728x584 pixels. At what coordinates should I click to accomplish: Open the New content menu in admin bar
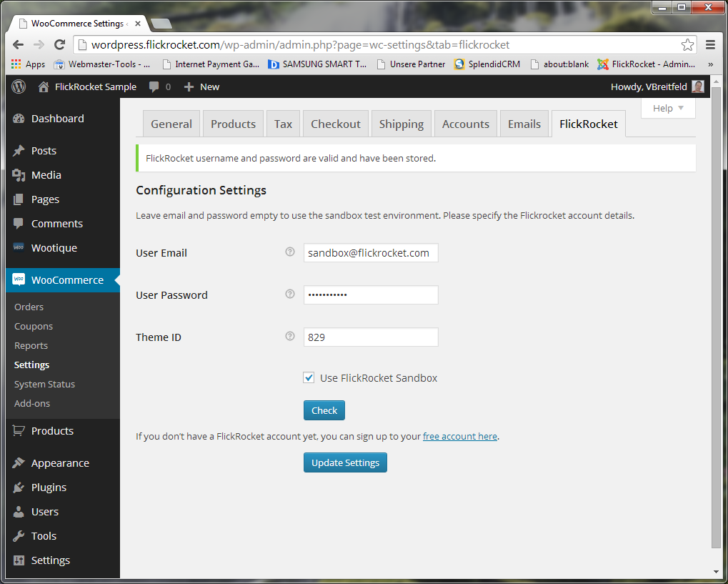(201, 86)
